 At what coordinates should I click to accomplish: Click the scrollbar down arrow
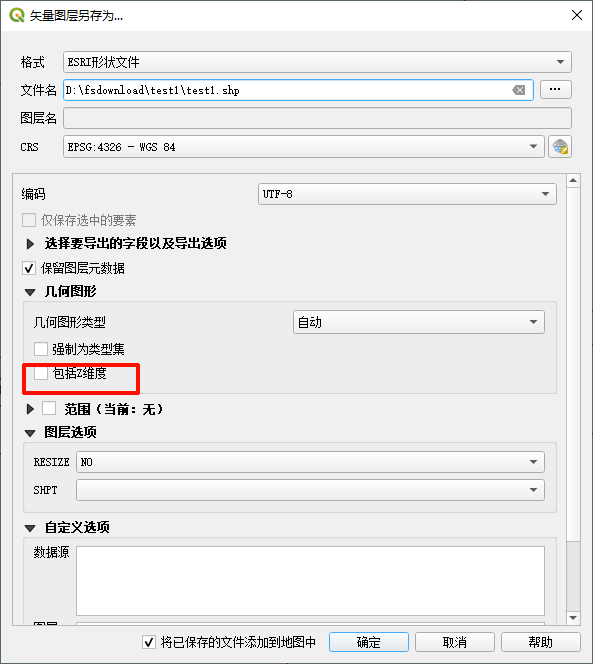pyautogui.click(x=573, y=618)
